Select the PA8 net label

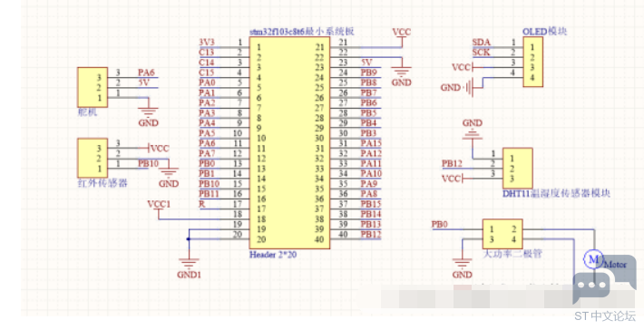(x=369, y=194)
